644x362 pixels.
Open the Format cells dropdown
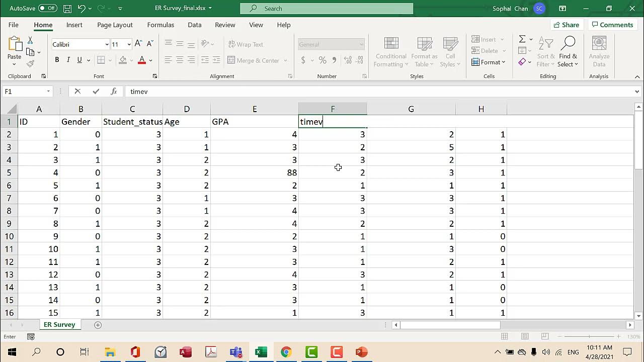[488, 62]
